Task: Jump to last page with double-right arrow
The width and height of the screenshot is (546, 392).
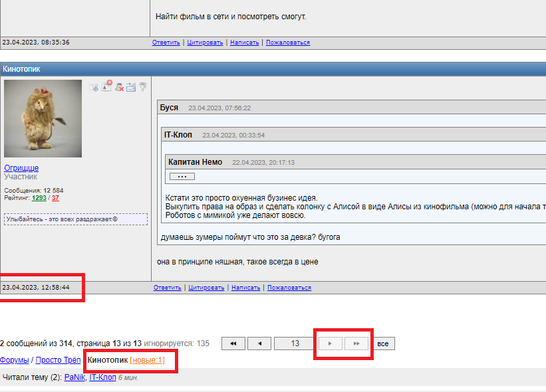Action: [x=356, y=343]
